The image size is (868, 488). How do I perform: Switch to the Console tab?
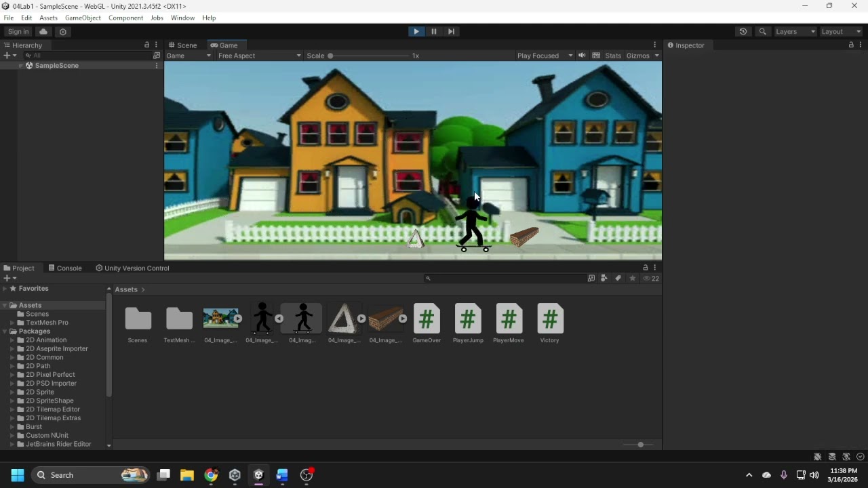[64, 268]
